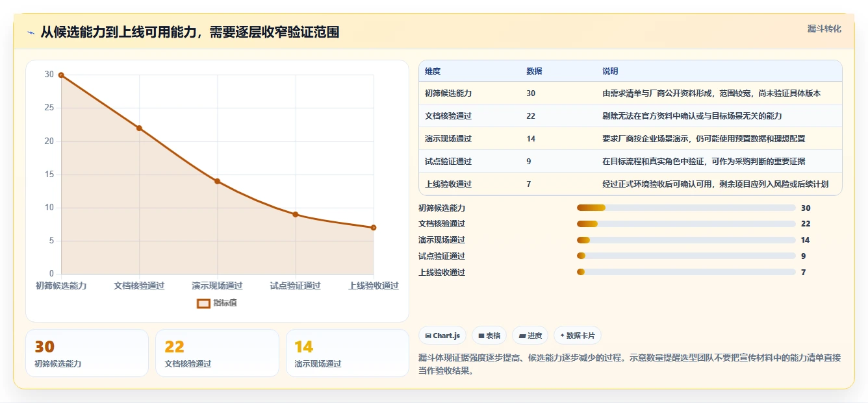Select the 文档核验通过 table row cell
The width and height of the screenshot is (868, 403).
[448, 116]
